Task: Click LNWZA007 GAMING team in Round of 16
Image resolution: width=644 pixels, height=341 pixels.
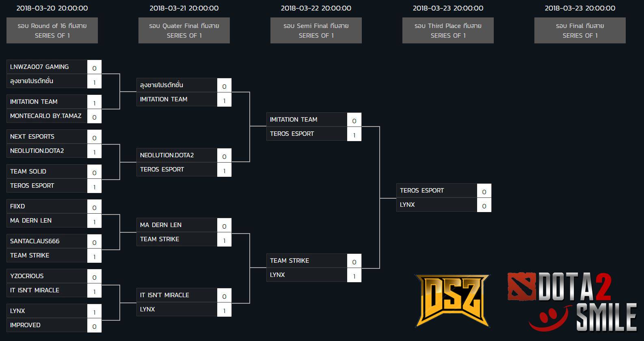Action: [x=47, y=67]
